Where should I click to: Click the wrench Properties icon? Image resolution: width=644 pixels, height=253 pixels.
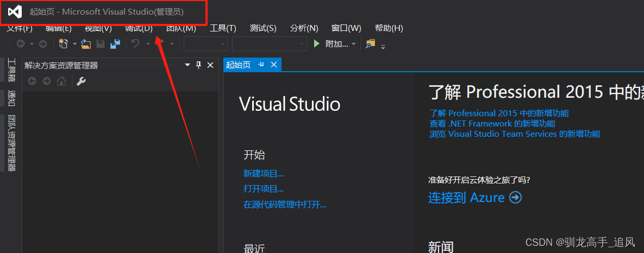pyautogui.click(x=82, y=81)
